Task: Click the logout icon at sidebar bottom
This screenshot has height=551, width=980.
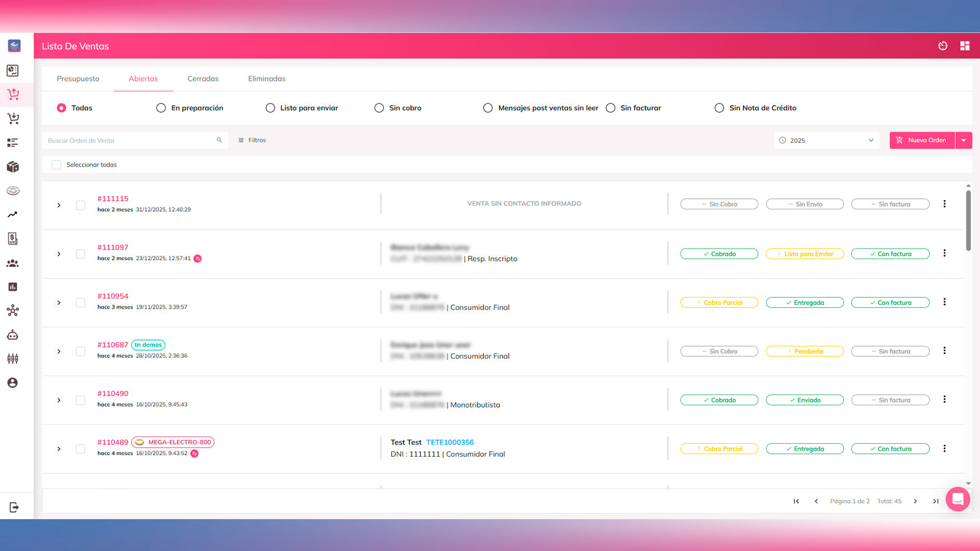Action: point(14,507)
